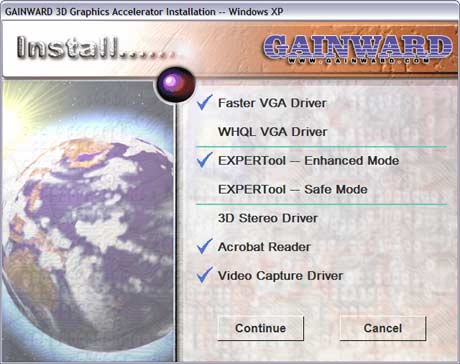
Task: Click the Acrobat Reader label text
Action: click(x=264, y=247)
